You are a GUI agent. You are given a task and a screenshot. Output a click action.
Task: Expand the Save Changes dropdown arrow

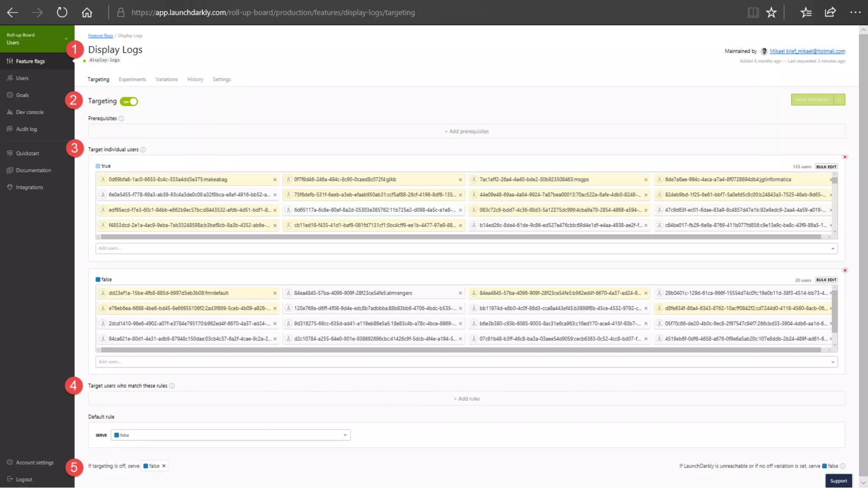(x=839, y=100)
